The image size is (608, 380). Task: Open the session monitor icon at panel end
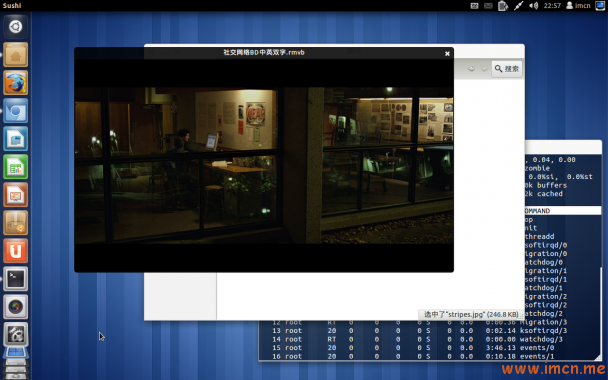[x=600, y=5]
